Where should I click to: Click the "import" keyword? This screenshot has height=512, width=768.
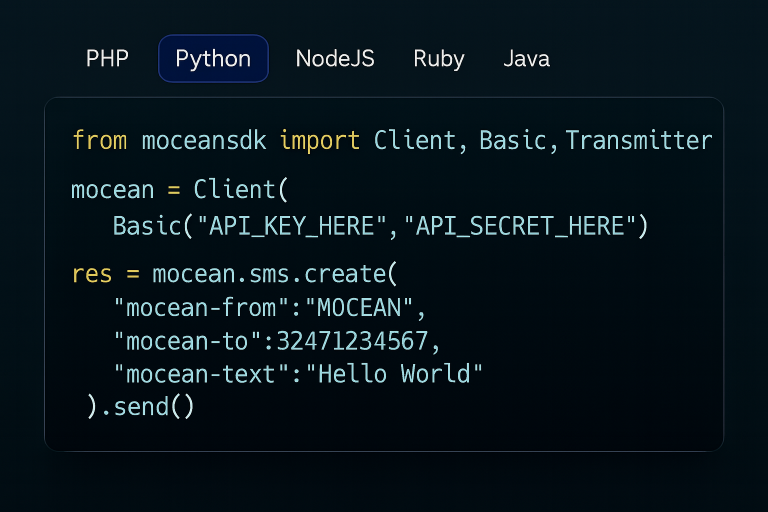pos(319,140)
